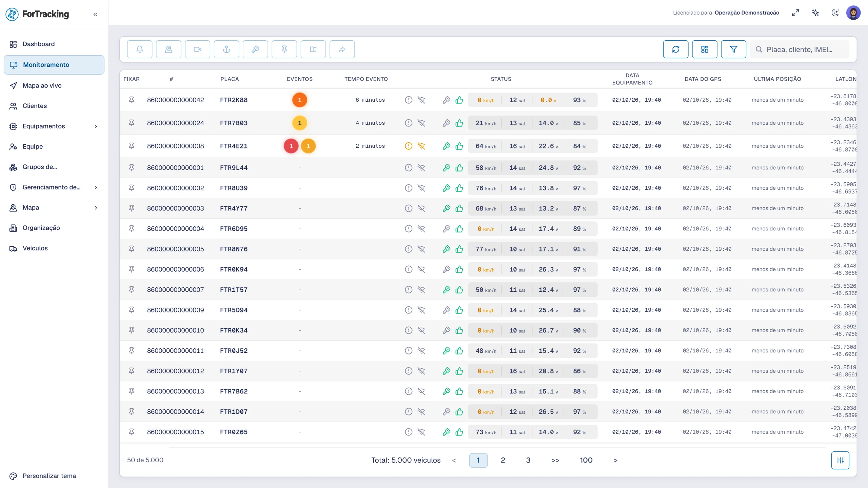Expand the Gerenciamento de... submenu
This screenshot has height=488, width=868.
tap(96, 187)
